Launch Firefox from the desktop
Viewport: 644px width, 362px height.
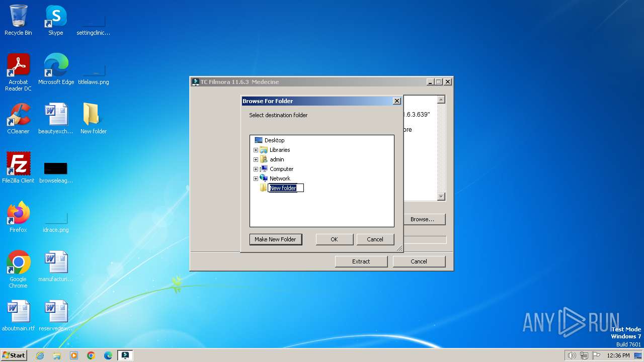[x=18, y=217]
